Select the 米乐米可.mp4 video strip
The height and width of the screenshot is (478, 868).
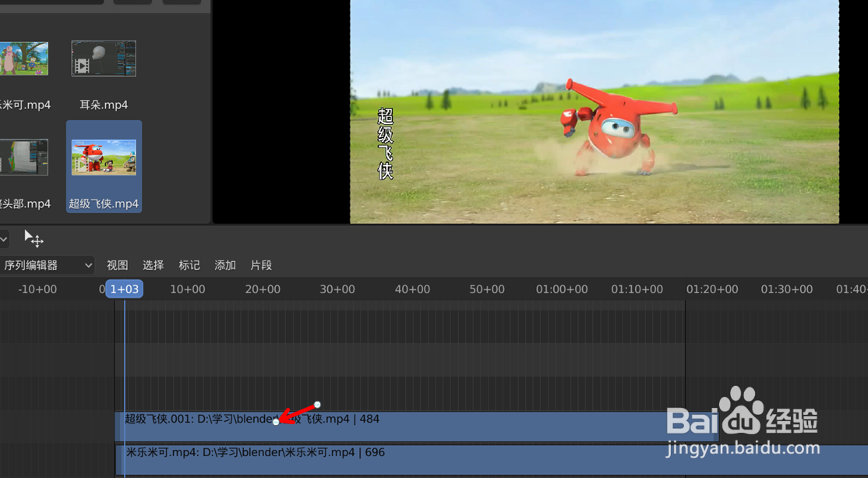click(x=492, y=460)
